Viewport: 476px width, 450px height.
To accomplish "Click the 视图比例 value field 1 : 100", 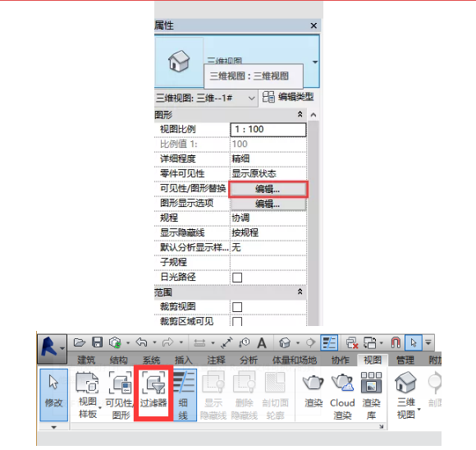I will (x=268, y=130).
